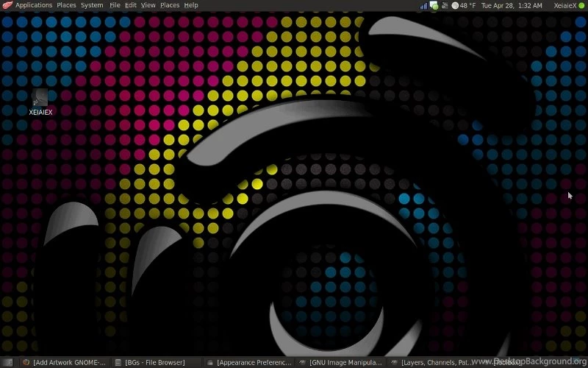Image resolution: width=588 pixels, height=368 pixels.
Task: Open the Applications menu
Action: 34,5
